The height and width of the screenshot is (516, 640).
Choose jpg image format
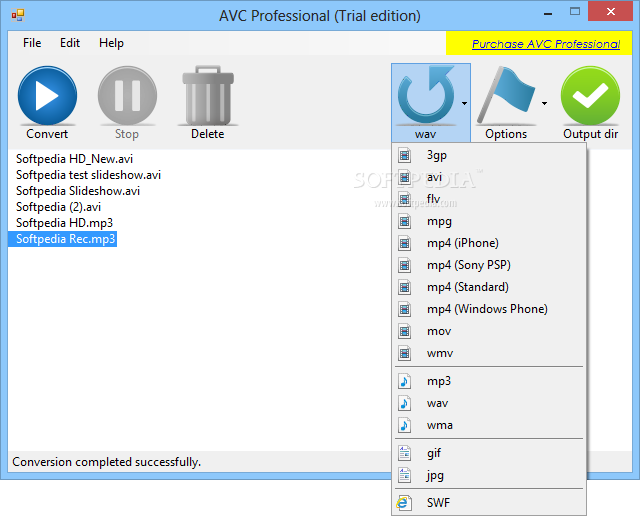(489, 475)
